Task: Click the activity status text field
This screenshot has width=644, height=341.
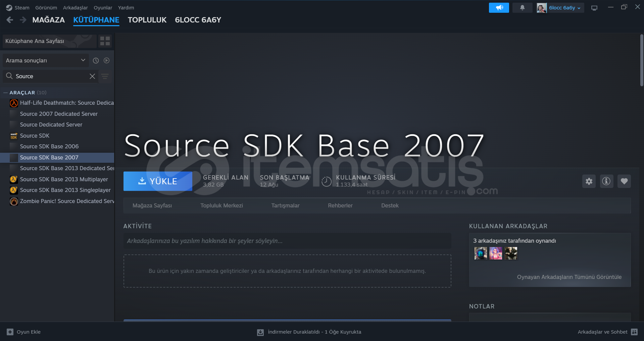Action: coord(287,241)
